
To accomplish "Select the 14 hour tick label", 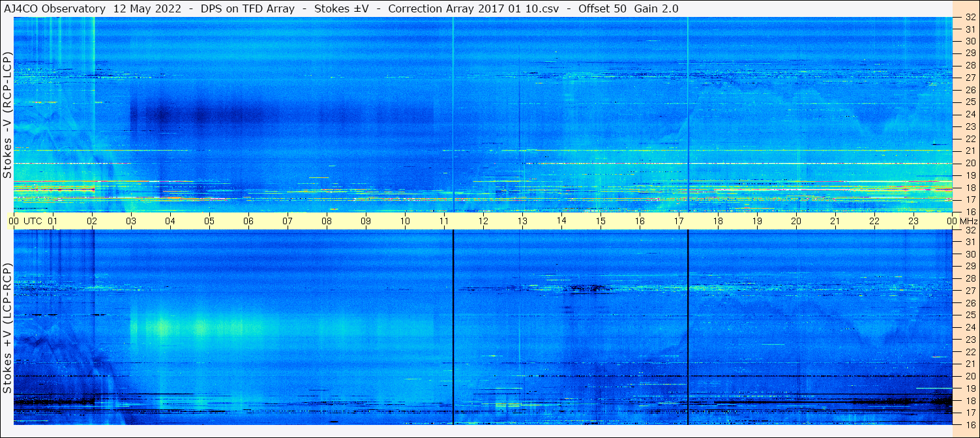I will [561, 220].
